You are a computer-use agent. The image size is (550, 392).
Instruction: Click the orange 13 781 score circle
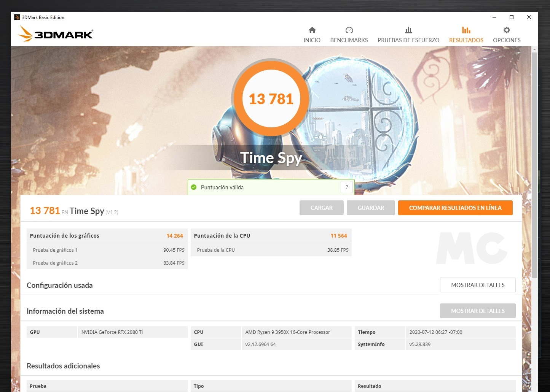tap(271, 99)
